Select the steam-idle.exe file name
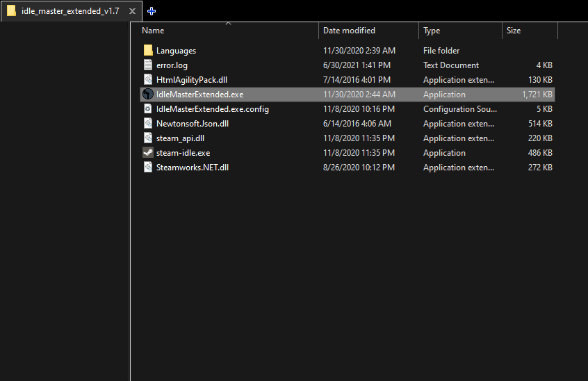This screenshot has height=381, width=588. (183, 153)
